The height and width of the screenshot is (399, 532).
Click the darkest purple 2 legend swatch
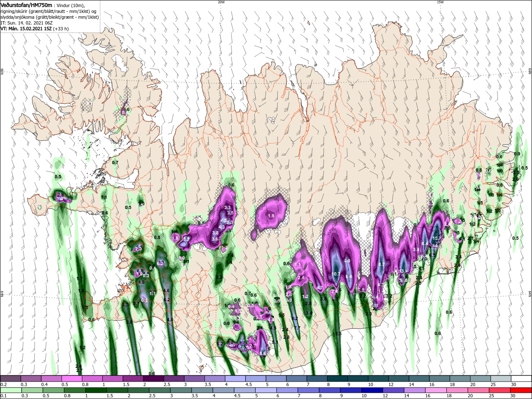[153, 379]
